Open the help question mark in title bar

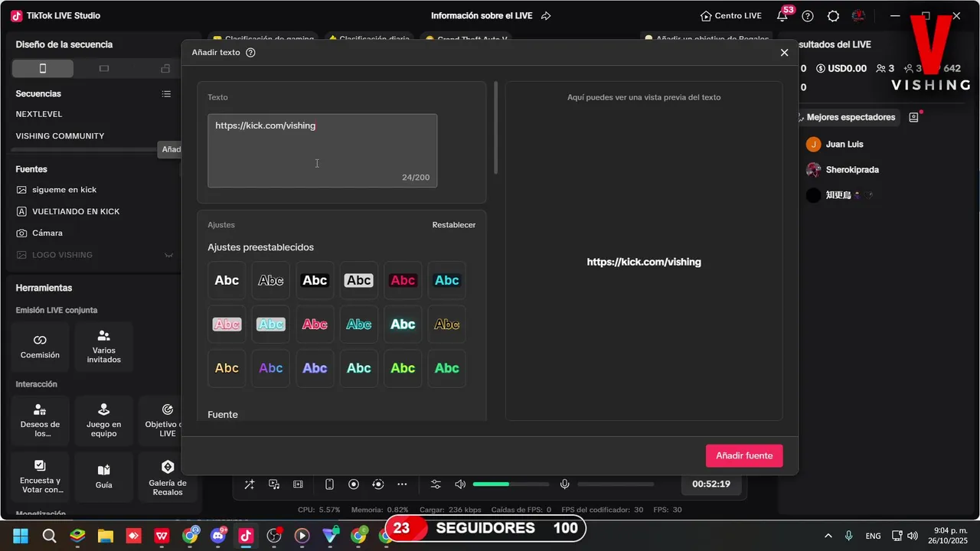pos(808,16)
